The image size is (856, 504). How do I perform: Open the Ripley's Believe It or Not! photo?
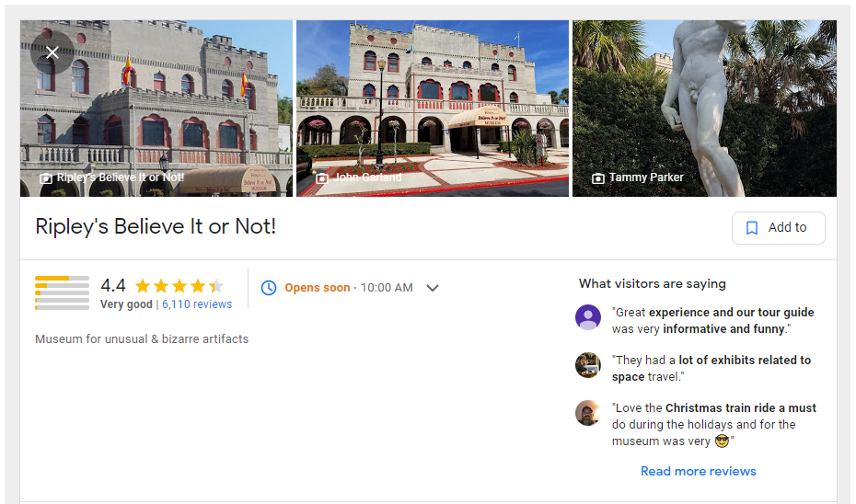[156, 109]
